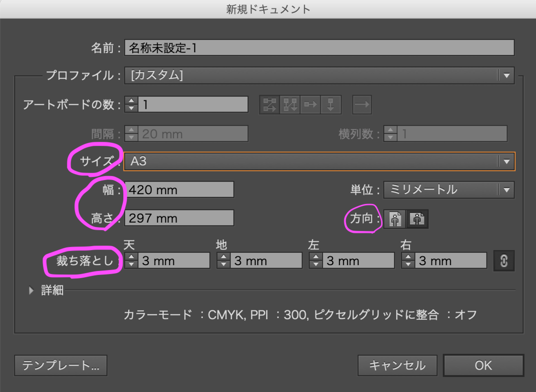Click the 高さ field showing 297 mm
The height and width of the screenshot is (392, 536).
(179, 218)
